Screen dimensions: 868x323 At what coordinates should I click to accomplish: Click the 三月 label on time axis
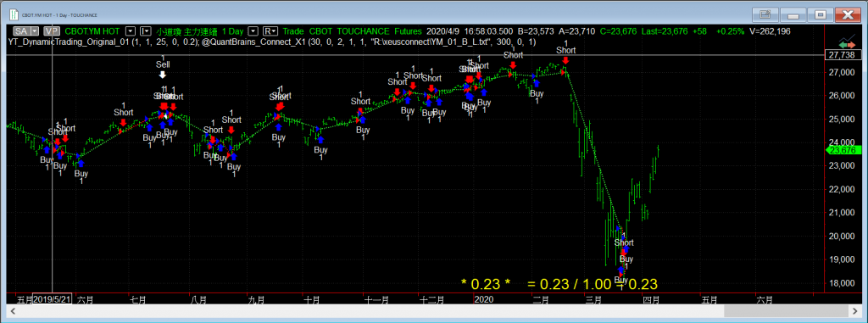[593, 300]
